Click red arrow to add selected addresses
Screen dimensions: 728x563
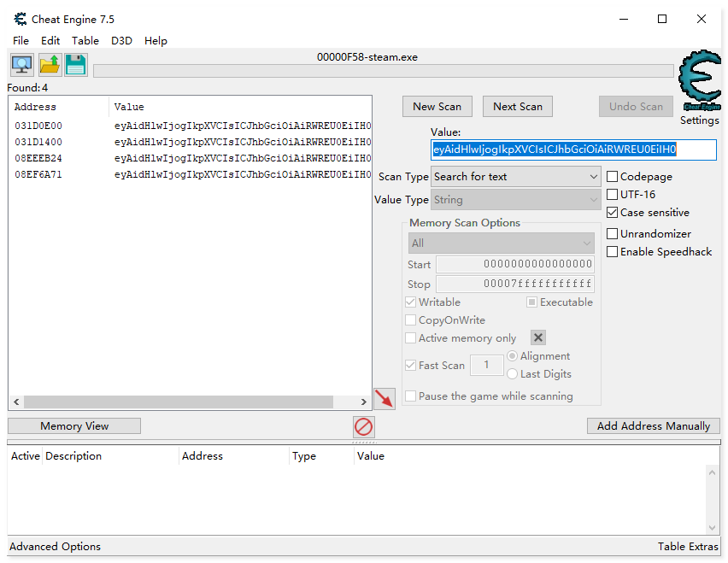[385, 398]
